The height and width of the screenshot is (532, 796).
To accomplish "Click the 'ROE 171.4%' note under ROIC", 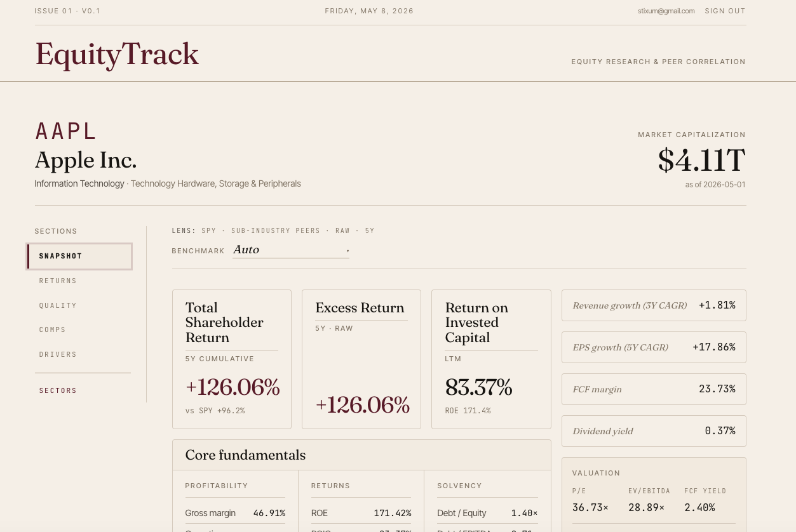I will click(468, 411).
